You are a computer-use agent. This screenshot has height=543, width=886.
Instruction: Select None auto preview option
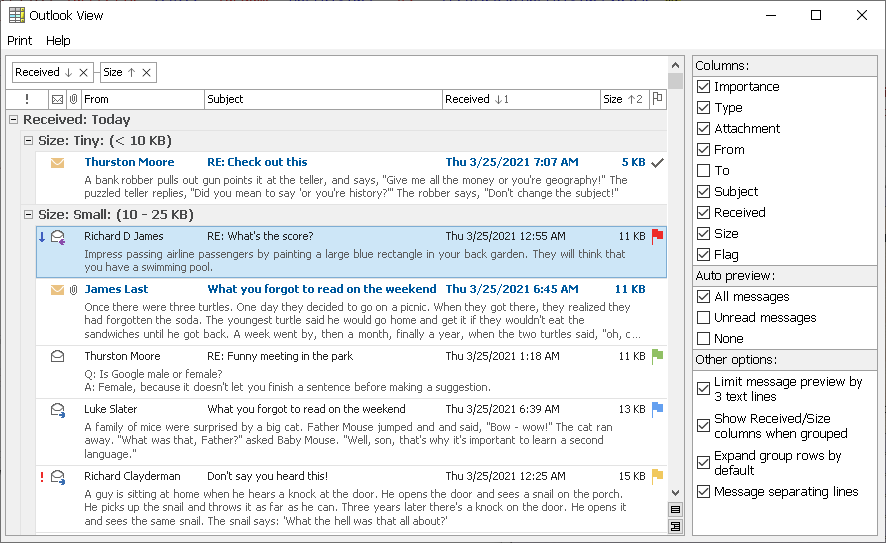703,338
